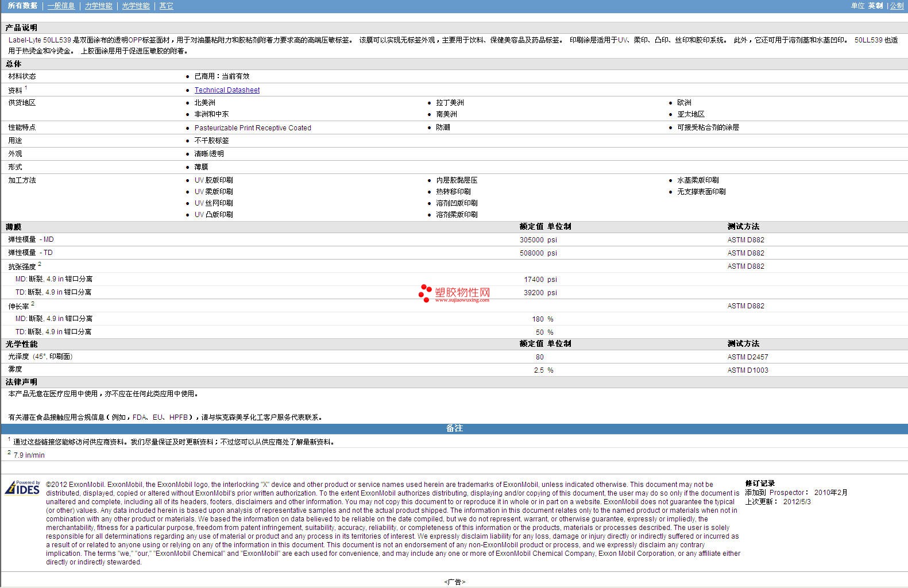Click the 弹性模量 - MD row label
The image size is (908, 588).
click(31, 239)
